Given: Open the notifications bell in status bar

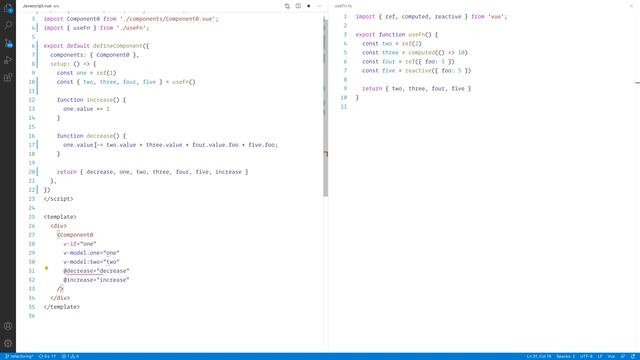Looking at the screenshot, I should pos(633,356).
